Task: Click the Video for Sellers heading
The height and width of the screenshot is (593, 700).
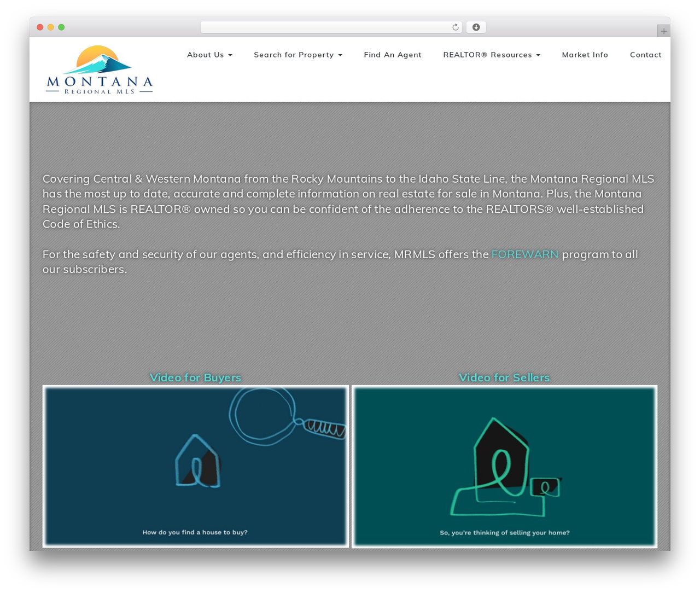Action: [504, 377]
